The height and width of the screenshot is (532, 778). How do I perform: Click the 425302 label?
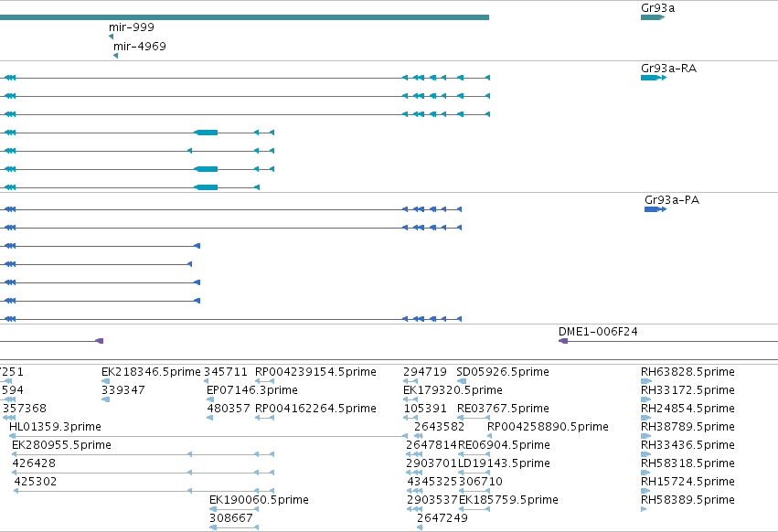(x=36, y=482)
